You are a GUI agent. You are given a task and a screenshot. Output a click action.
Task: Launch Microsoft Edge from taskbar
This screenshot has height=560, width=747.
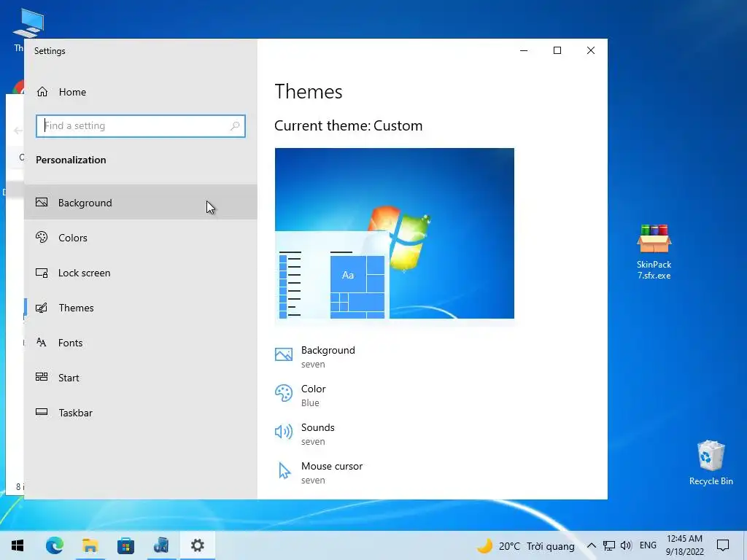tap(54, 545)
